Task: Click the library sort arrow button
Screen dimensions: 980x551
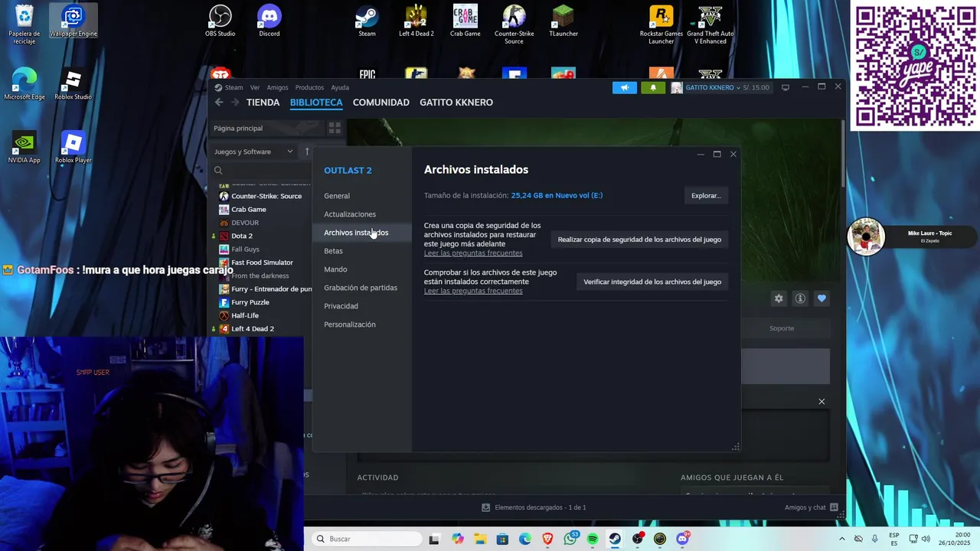Action: click(307, 152)
